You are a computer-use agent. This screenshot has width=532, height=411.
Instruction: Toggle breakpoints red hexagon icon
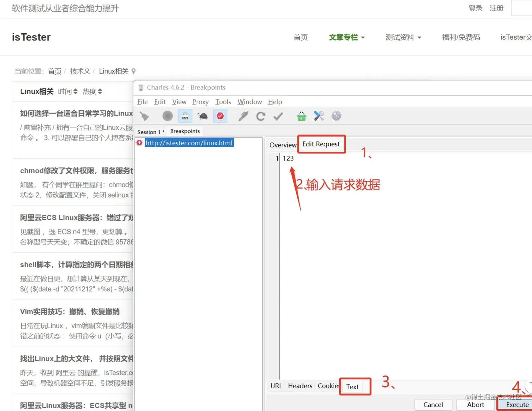(x=220, y=116)
